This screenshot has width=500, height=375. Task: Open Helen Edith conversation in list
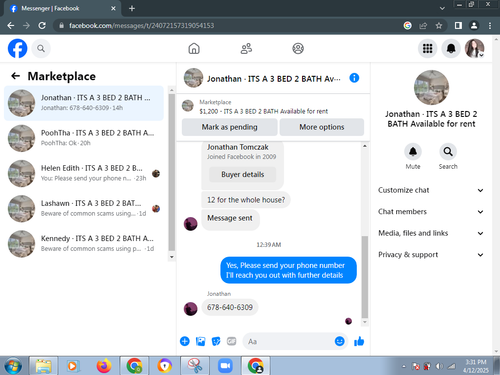[84, 173]
